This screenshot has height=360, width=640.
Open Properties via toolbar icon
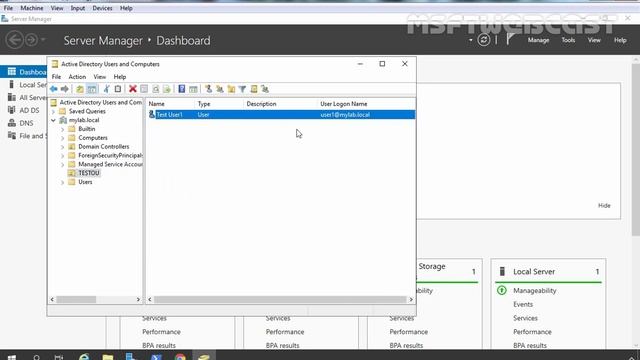pyautogui.click(x=144, y=89)
